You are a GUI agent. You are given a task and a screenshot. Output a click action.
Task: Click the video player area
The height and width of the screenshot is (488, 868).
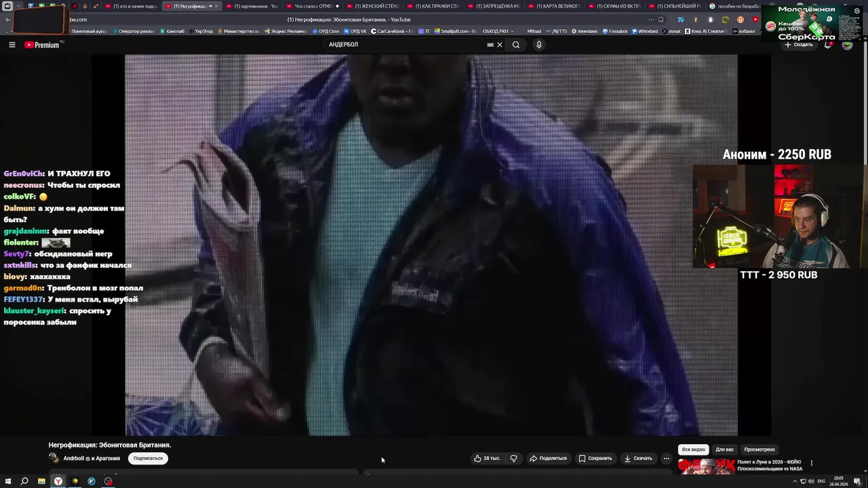[431, 245]
